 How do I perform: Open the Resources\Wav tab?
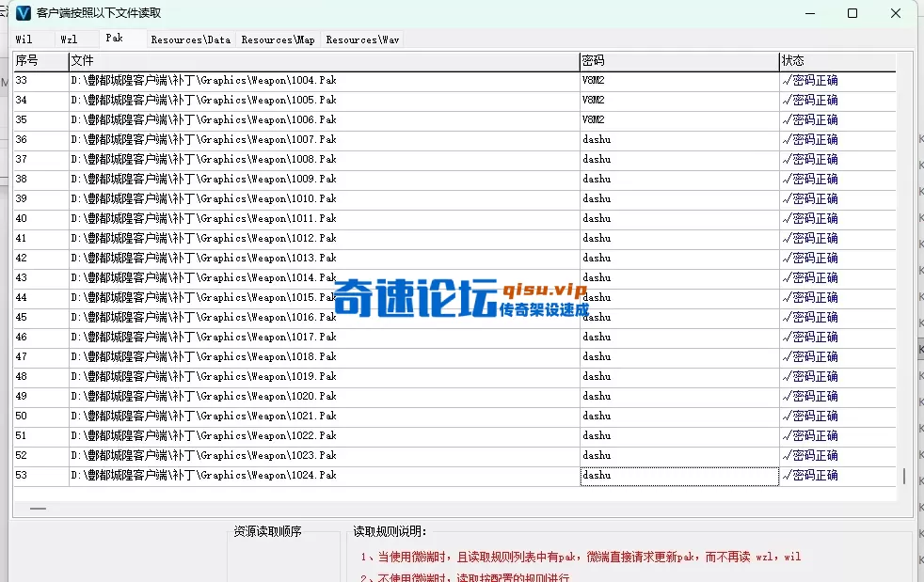pos(362,39)
